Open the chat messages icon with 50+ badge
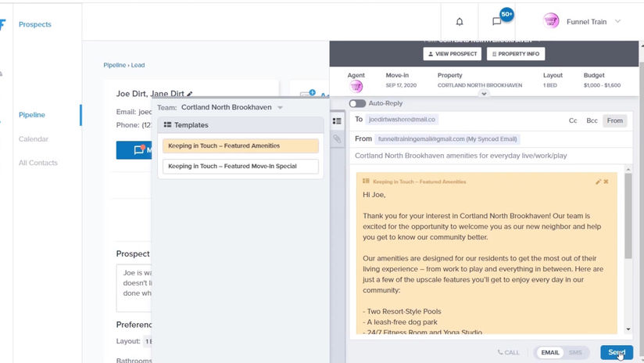 (x=497, y=21)
